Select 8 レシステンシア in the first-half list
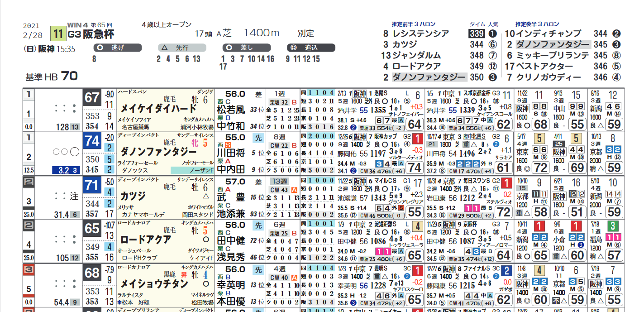The image size is (644, 312). (x=416, y=34)
